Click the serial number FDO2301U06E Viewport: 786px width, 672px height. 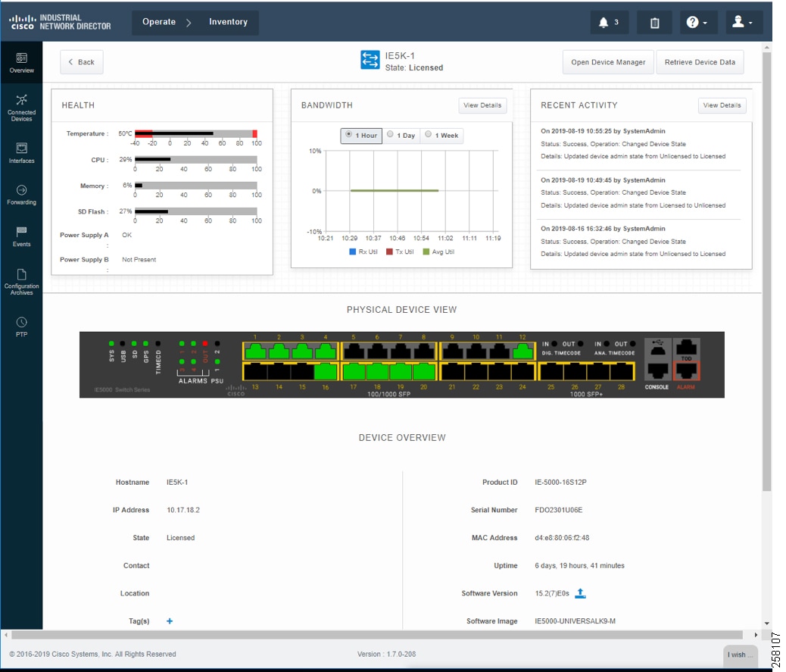point(558,510)
